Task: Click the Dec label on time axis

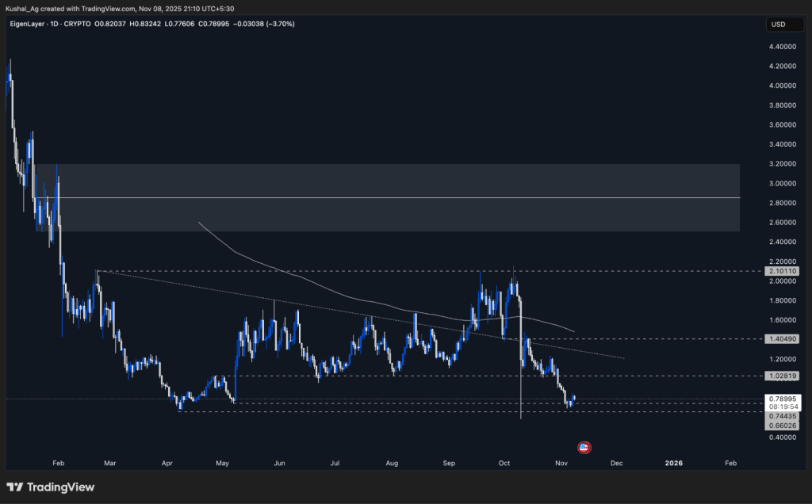Action: point(617,463)
